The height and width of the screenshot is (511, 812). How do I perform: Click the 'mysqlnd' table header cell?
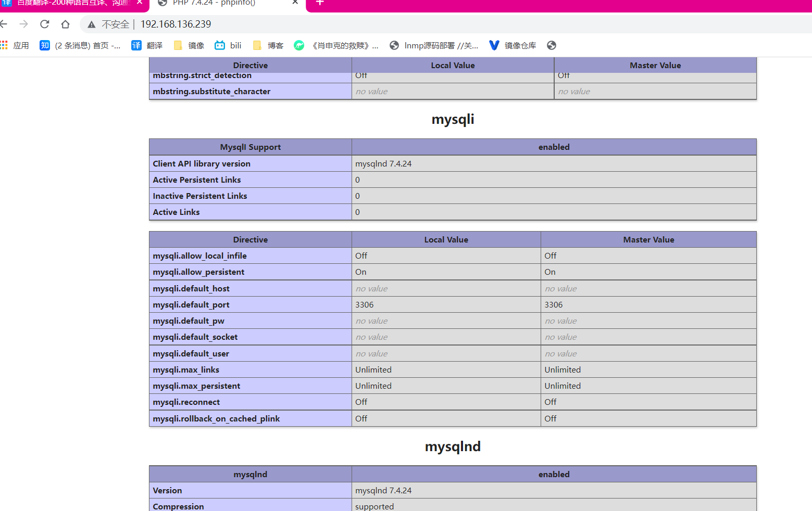pos(251,474)
